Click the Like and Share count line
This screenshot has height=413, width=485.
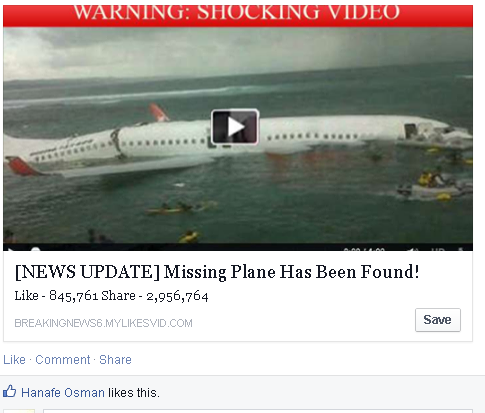pyautogui.click(x=111, y=296)
